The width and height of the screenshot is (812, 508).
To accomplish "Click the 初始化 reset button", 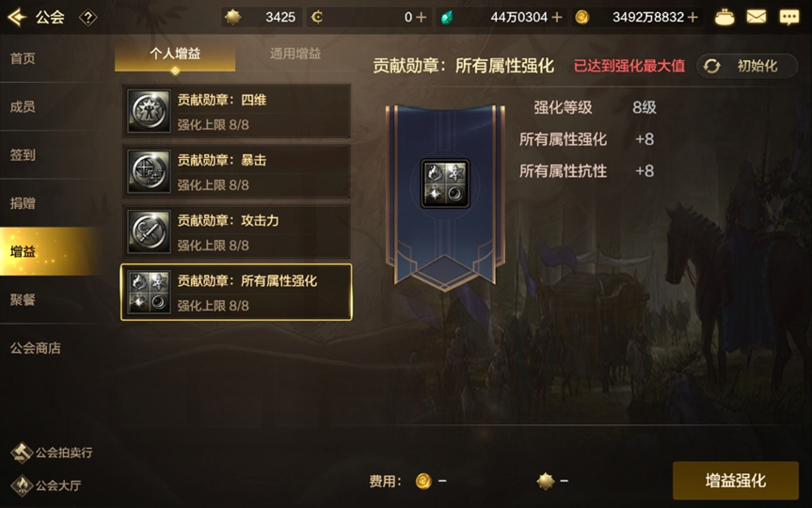I will click(x=747, y=66).
